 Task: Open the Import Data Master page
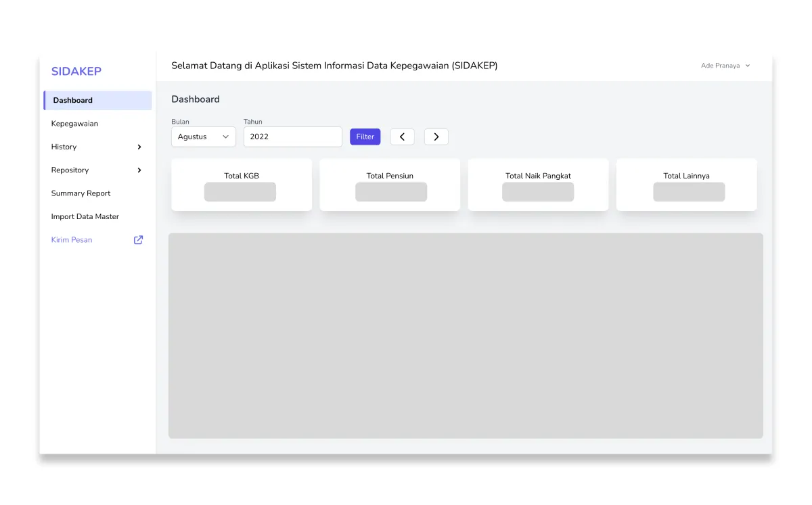coord(85,216)
